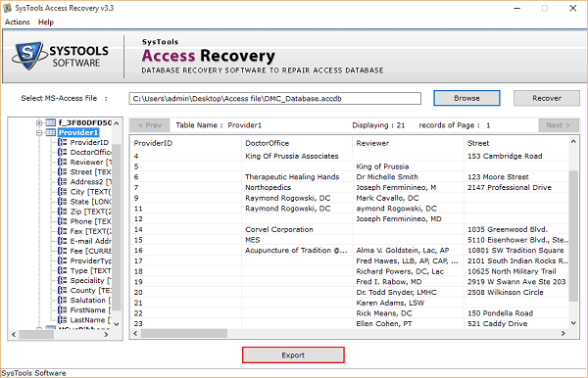Click the E-mail Addr field icon in tree
588x378 pixels.
tap(63, 241)
